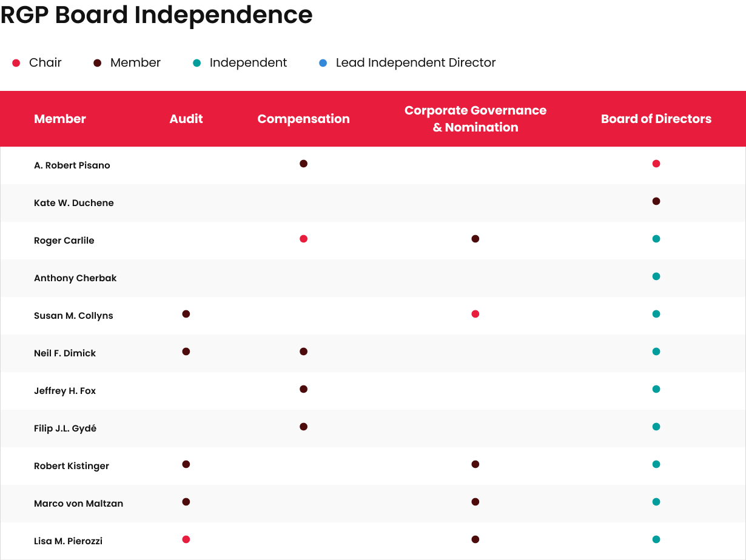Image resolution: width=746 pixels, height=560 pixels.
Task: Click the Member legend label
Action: (135, 63)
